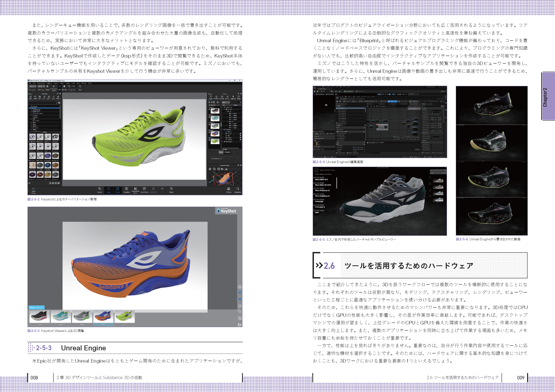Screen dimensions: 555x392
Task: Click the Line up view button
Action: coord(438,171)
